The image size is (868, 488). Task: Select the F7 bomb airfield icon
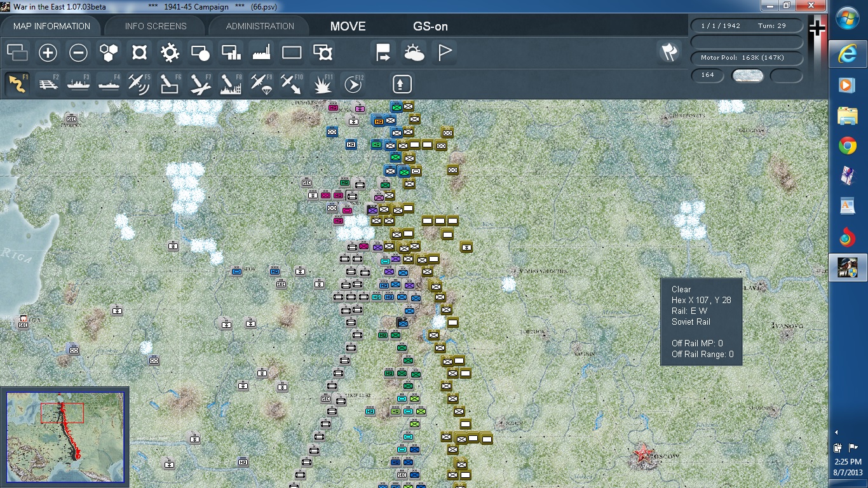coord(200,83)
